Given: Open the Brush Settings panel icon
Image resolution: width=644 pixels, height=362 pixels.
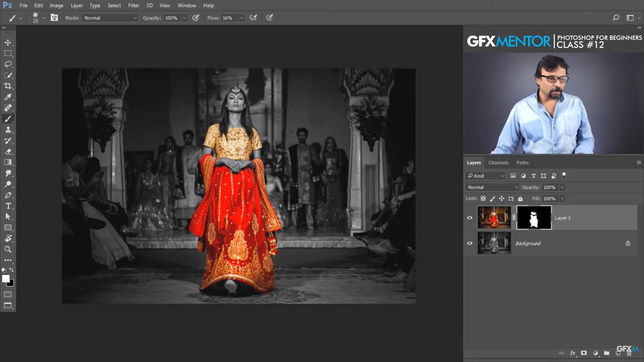Looking at the screenshot, I should click(x=54, y=18).
